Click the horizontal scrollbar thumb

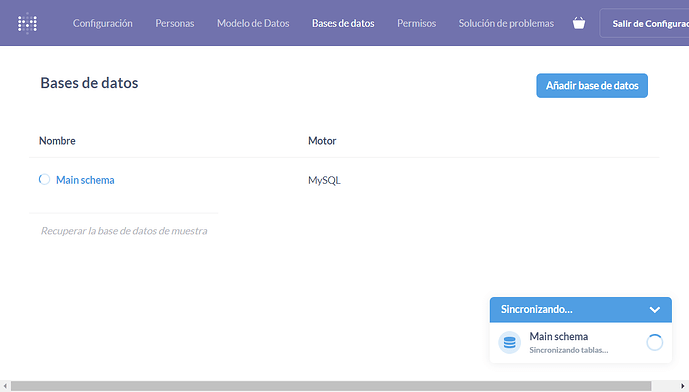click(331, 386)
